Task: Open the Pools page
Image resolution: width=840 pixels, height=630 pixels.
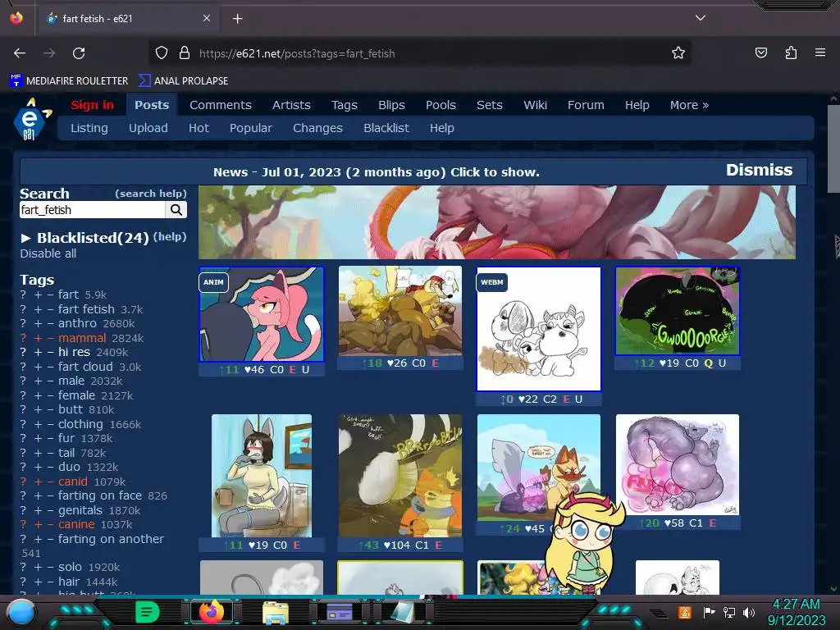Action: (x=441, y=105)
